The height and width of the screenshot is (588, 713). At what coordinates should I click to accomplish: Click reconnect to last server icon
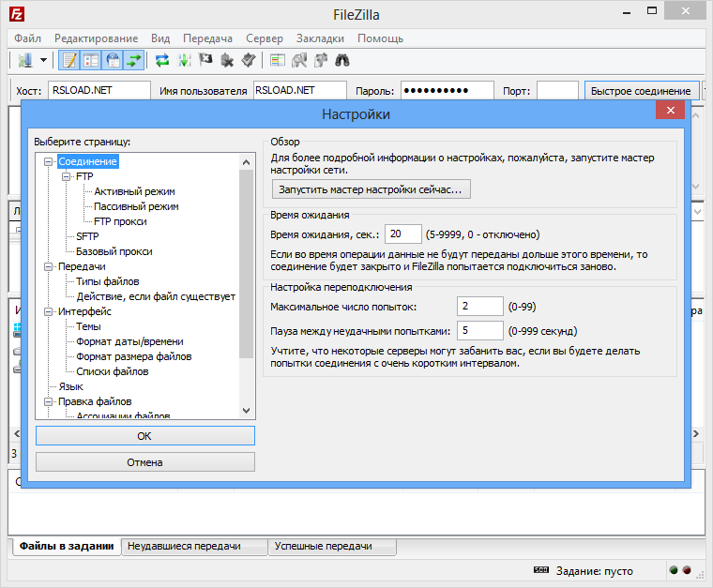tap(249, 60)
